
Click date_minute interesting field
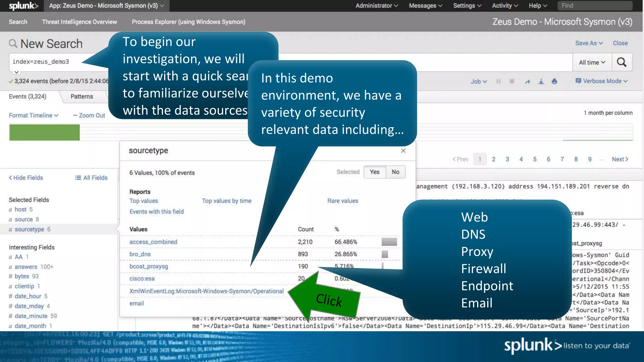(x=31, y=316)
